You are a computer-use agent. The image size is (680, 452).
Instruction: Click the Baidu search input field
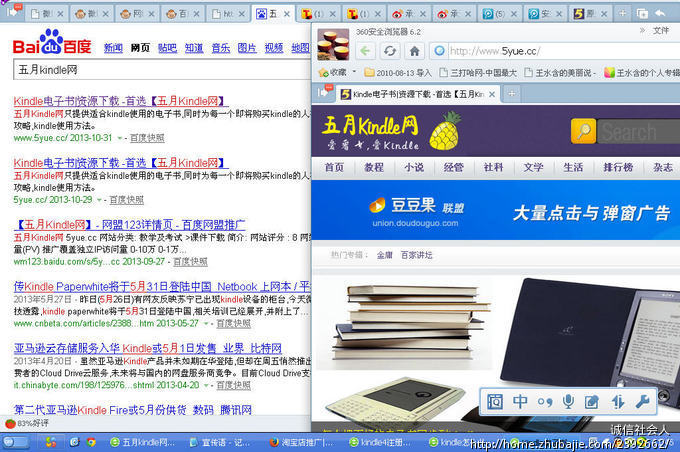point(162,70)
